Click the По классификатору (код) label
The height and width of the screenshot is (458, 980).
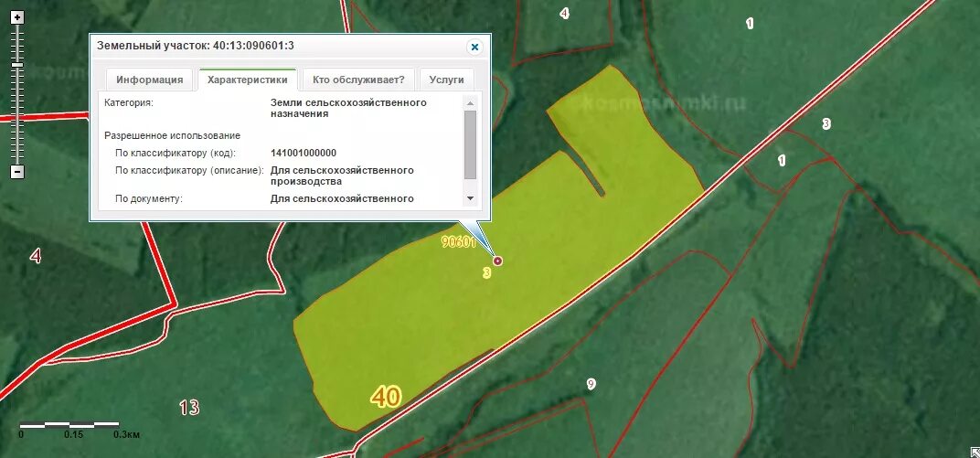(176, 153)
